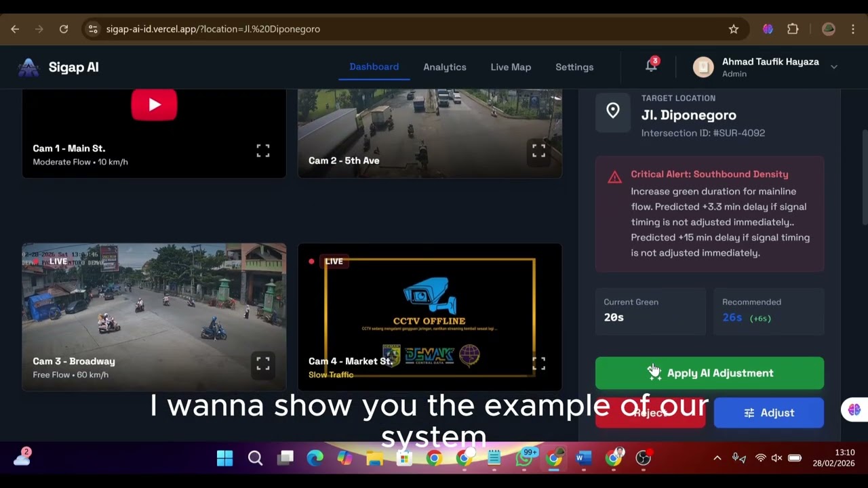Open Windows taskbar search
The height and width of the screenshot is (488, 868).
point(255,459)
